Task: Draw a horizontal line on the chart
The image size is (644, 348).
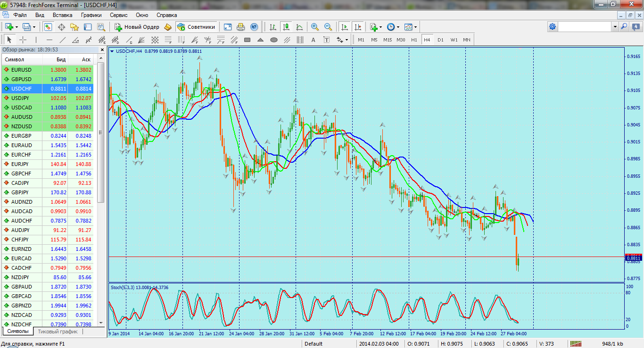Action: pyautogui.click(x=49, y=40)
